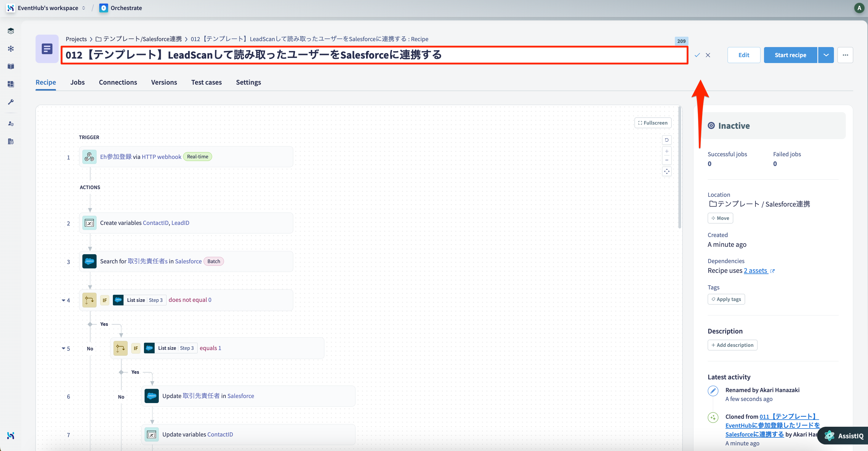Click the Renamed by Akari Hanazaki activity

(x=762, y=390)
